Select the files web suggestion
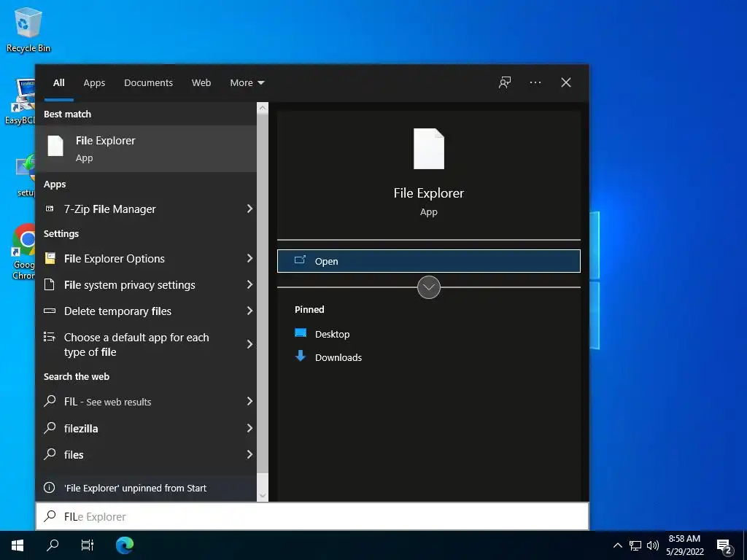 146,454
